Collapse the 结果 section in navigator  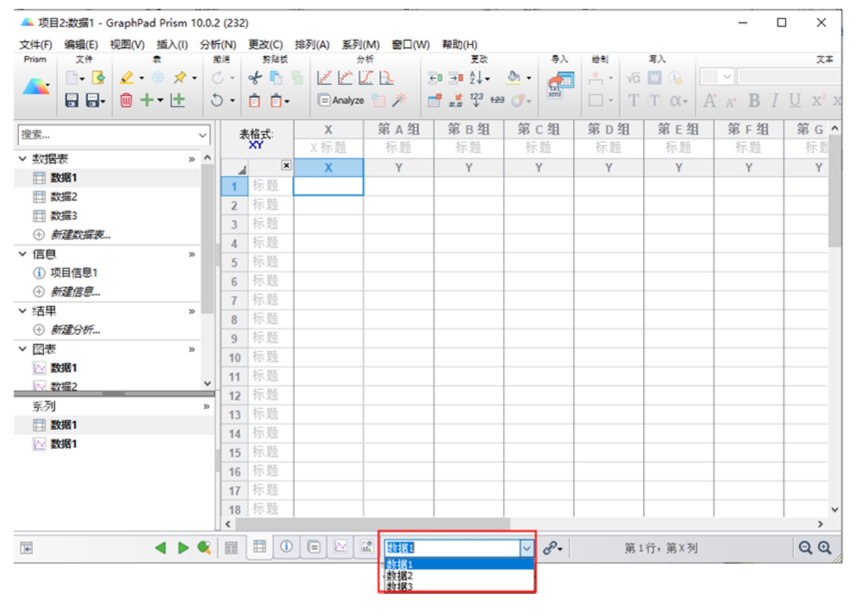[23, 311]
